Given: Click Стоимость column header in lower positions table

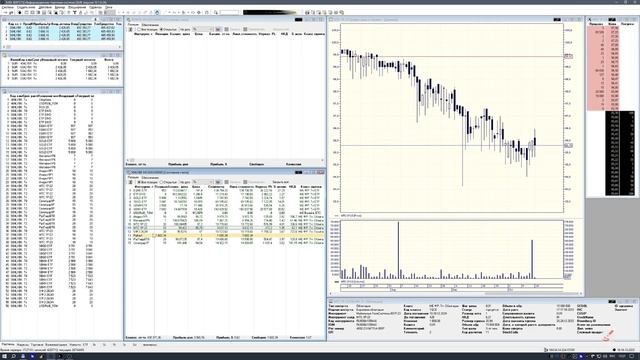Looking at the screenshot, I should coord(216,187).
